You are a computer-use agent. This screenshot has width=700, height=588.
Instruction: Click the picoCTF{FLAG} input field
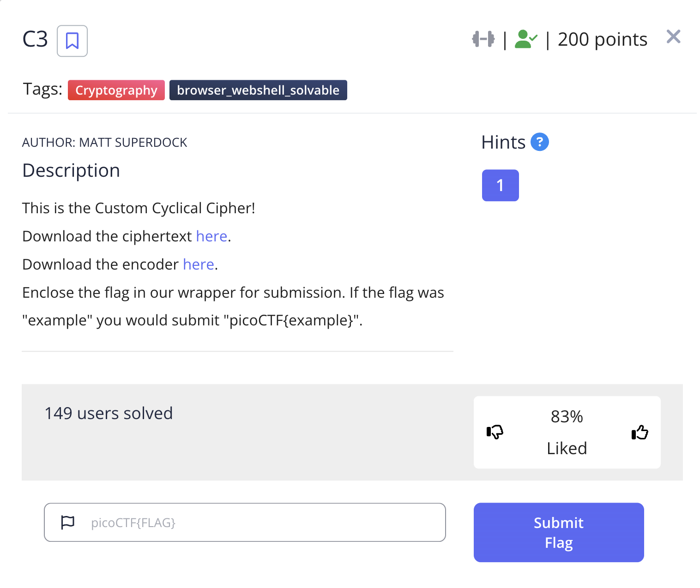click(x=245, y=522)
